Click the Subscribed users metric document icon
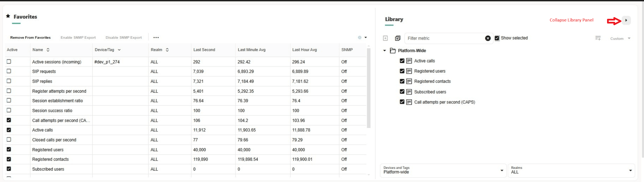The image size is (644, 182). tap(409, 92)
